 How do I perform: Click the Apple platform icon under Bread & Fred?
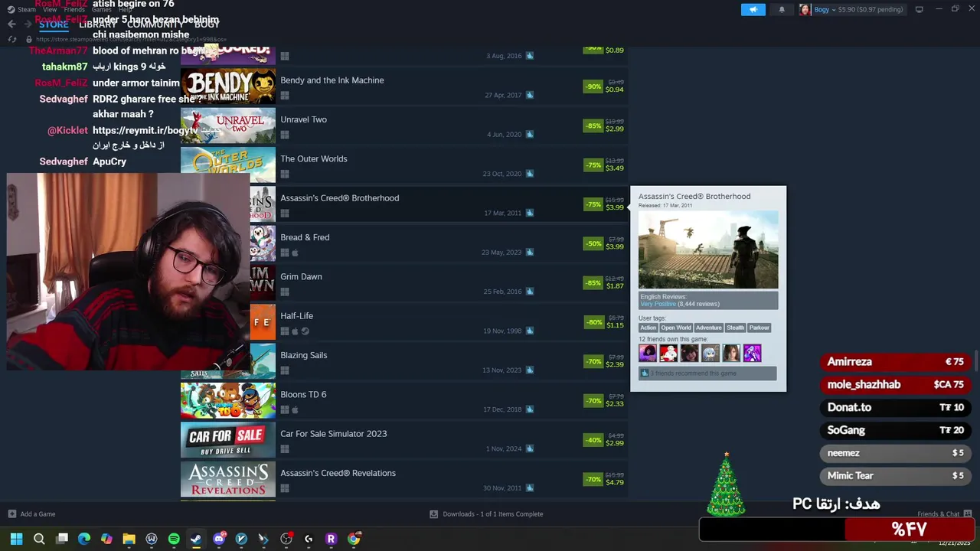[295, 253]
